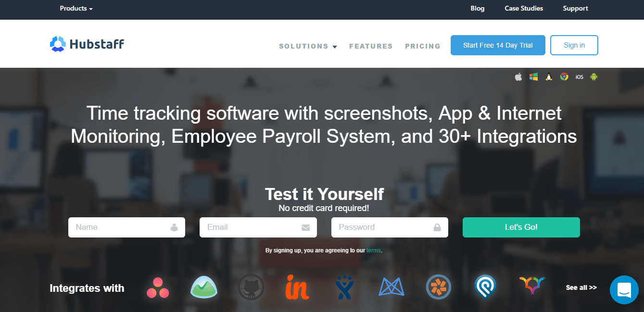This screenshot has width=644, height=312.
Task: Focus the Email input field
Action: tap(258, 227)
